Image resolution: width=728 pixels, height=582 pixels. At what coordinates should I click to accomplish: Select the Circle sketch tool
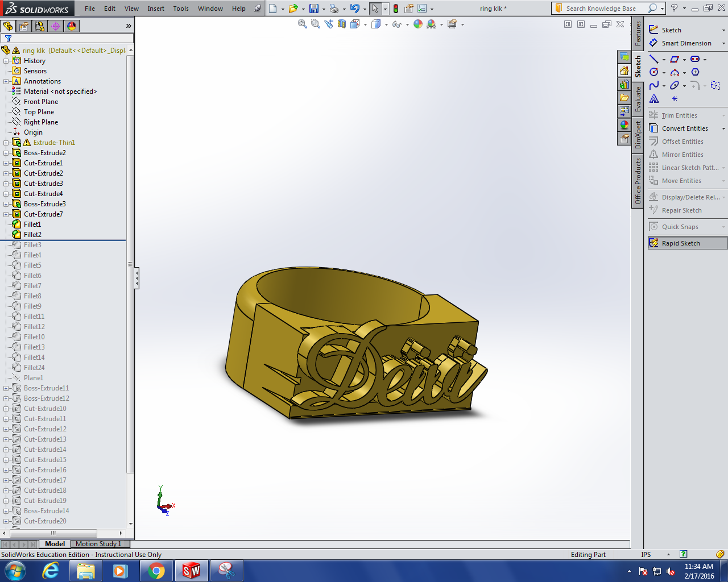[654, 72]
